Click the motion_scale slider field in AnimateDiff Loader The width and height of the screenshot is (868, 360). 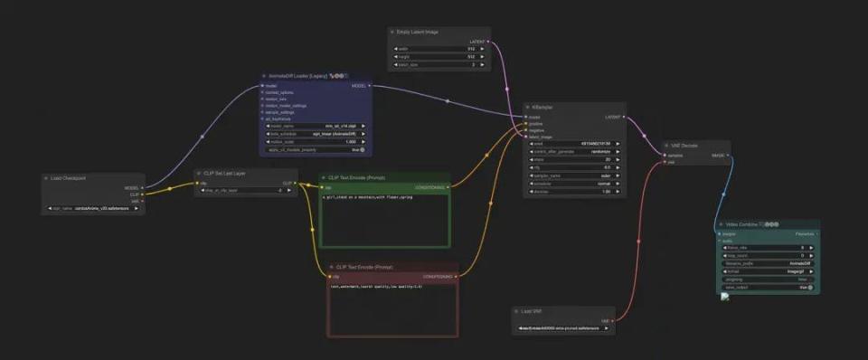coord(316,142)
